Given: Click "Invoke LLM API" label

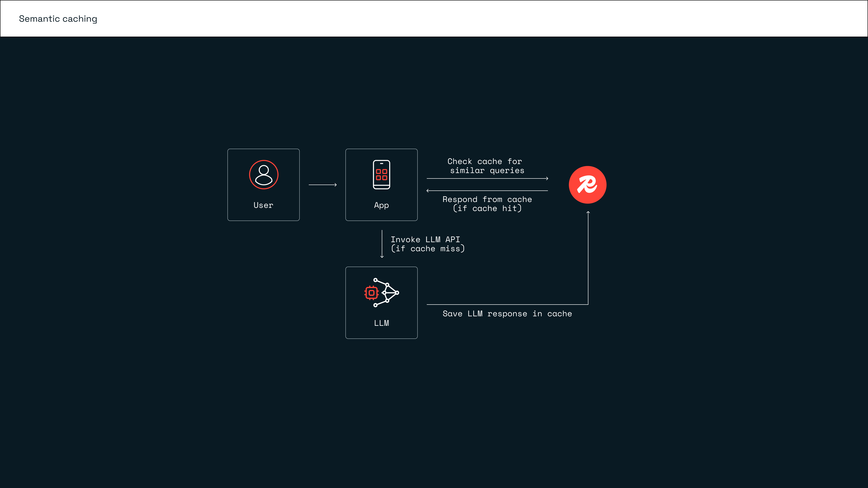Looking at the screenshot, I should coord(425,239).
